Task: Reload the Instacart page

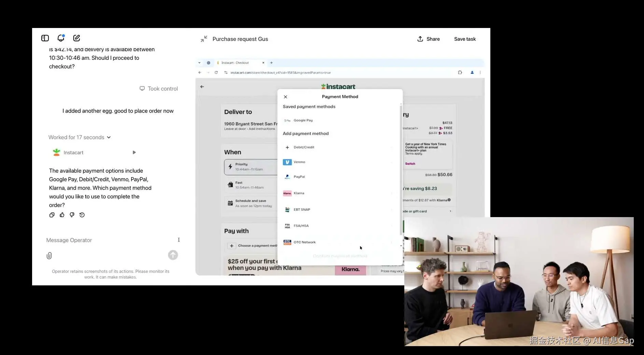Action: coord(216,72)
